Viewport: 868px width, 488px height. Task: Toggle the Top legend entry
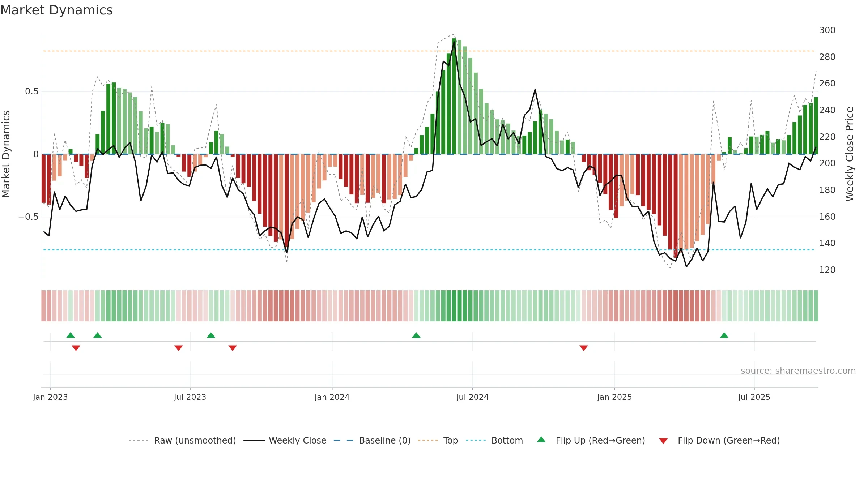click(x=438, y=440)
